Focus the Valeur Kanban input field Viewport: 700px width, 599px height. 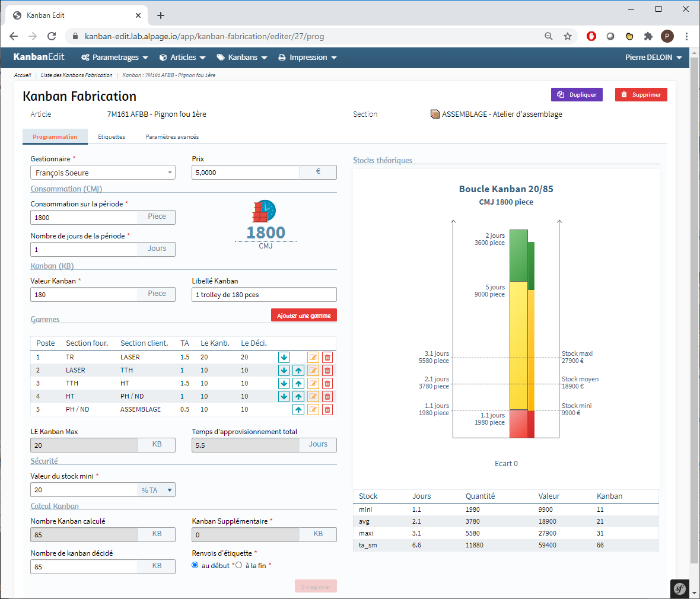(84, 294)
